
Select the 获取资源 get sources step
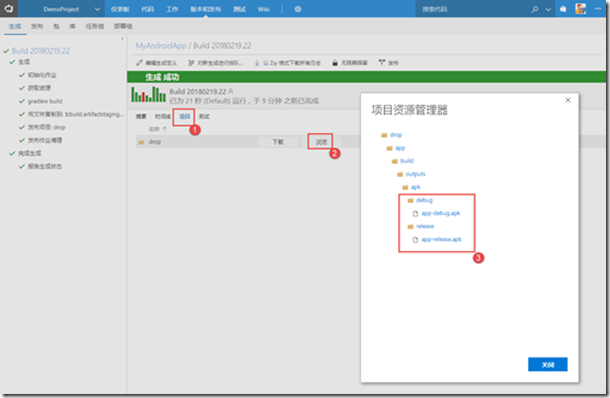pos(39,88)
